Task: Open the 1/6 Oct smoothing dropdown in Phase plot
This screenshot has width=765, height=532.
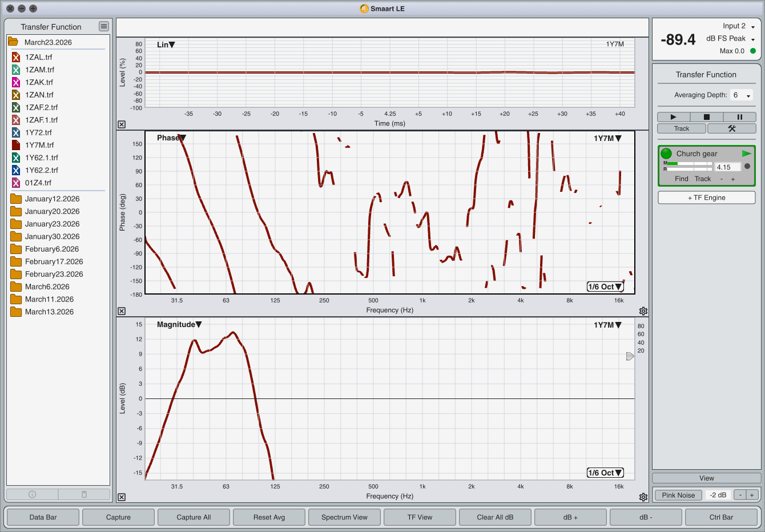Action: (605, 287)
